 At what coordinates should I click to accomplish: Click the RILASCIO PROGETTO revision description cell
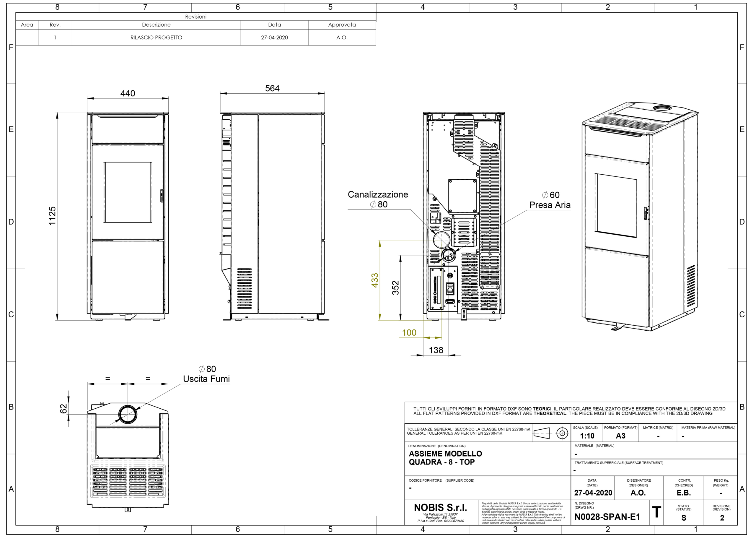point(156,38)
